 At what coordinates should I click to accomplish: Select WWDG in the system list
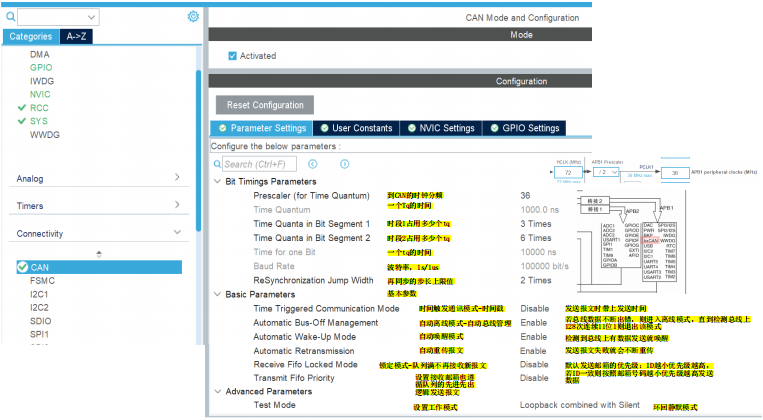[x=45, y=135]
